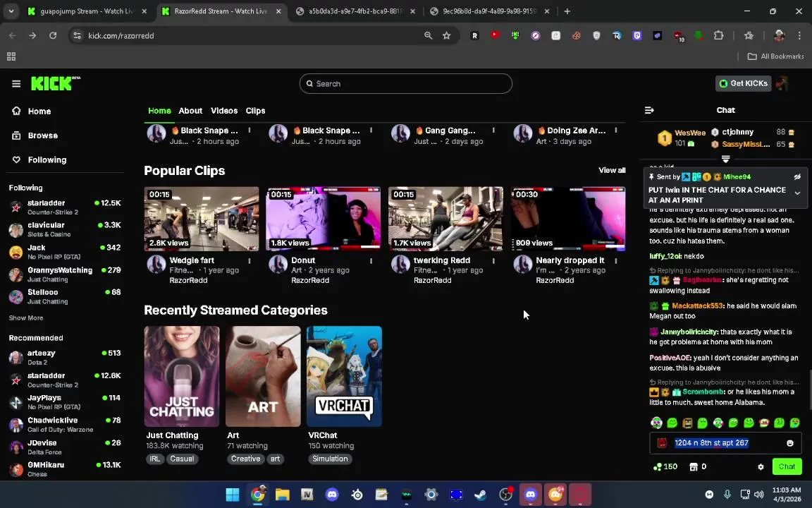This screenshot has width=812, height=508.
Task: Open options for twerking Redd clip
Action: tap(493, 261)
